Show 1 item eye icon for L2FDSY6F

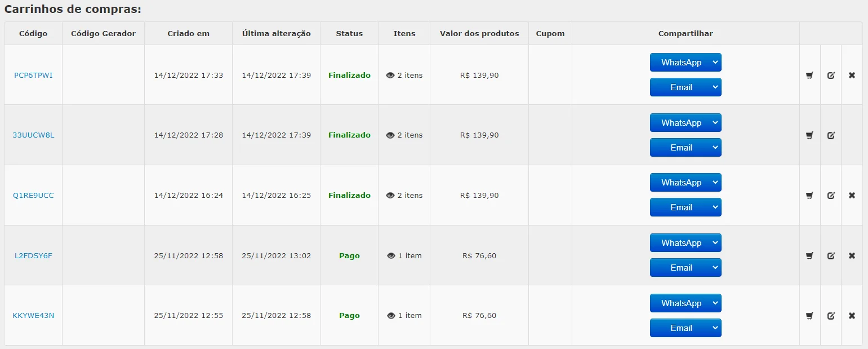(x=391, y=256)
